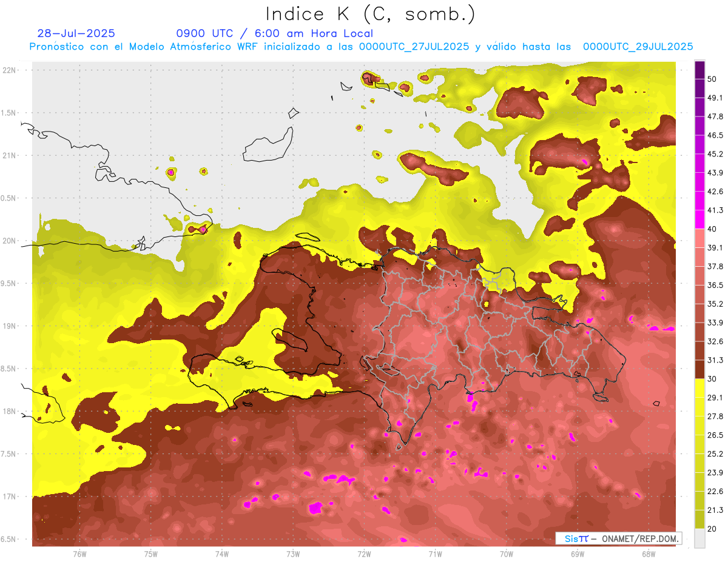This screenshot has width=728, height=562.
Task: Click the "36.5" color scale value
Action: tap(715, 285)
